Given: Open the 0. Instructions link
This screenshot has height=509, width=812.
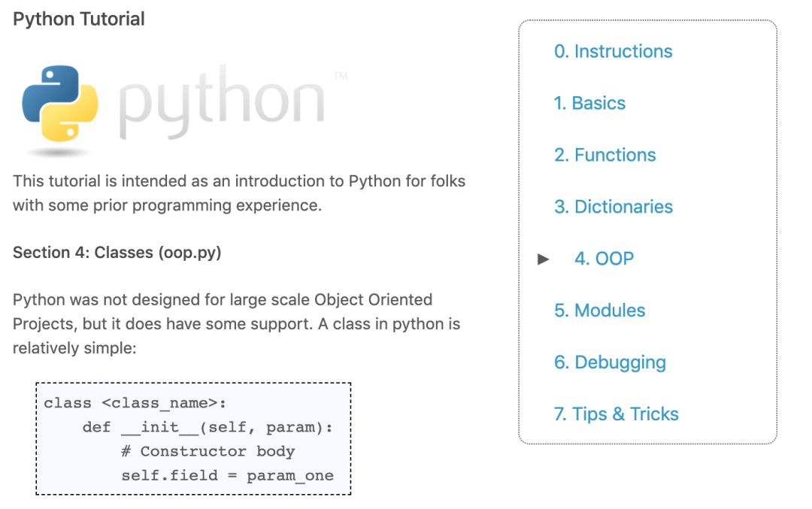Looking at the screenshot, I should [614, 51].
